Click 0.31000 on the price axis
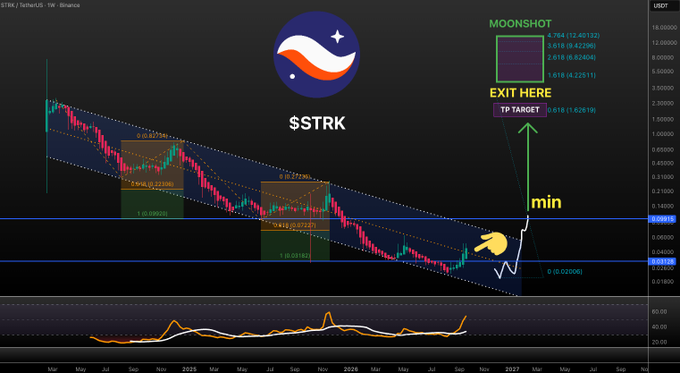Image resolution: width=680 pixels, height=373 pixels. tap(664, 177)
